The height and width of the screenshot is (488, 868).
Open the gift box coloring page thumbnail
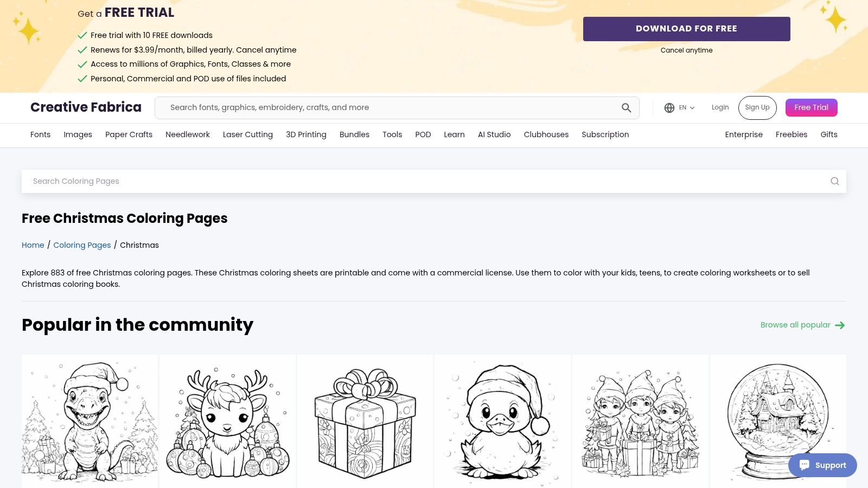(365, 420)
